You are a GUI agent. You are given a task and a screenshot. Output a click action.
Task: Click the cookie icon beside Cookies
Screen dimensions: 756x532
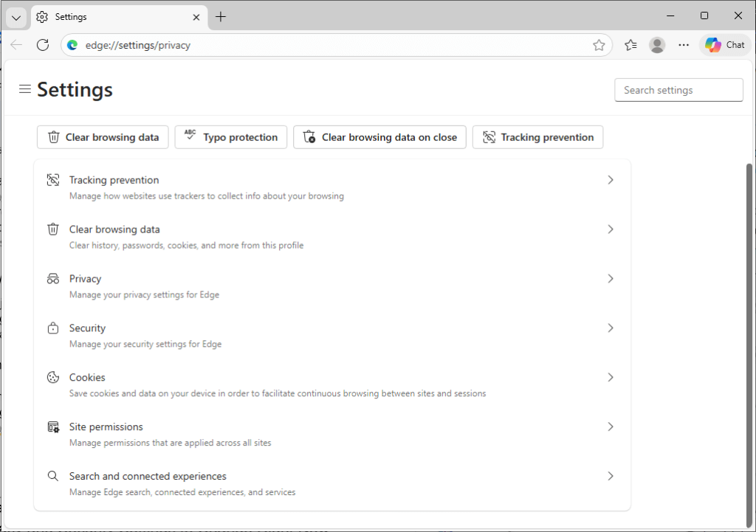click(x=52, y=377)
